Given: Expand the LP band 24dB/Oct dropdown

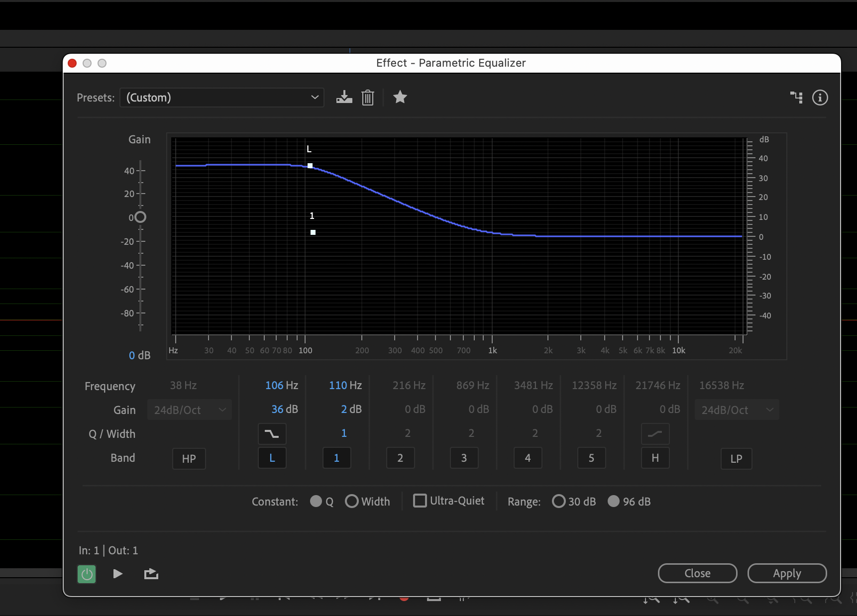Looking at the screenshot, I should tap(737, 410).
